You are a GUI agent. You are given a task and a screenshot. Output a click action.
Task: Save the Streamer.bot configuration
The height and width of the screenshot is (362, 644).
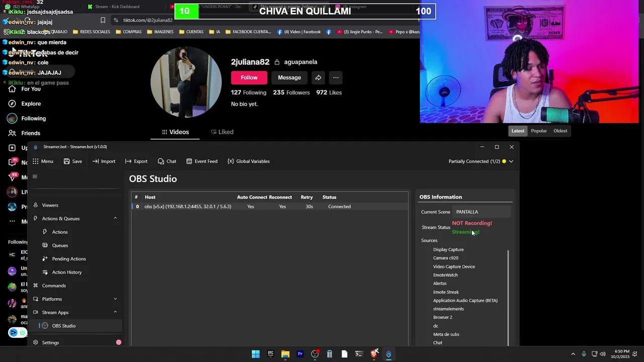click(72, 161)
